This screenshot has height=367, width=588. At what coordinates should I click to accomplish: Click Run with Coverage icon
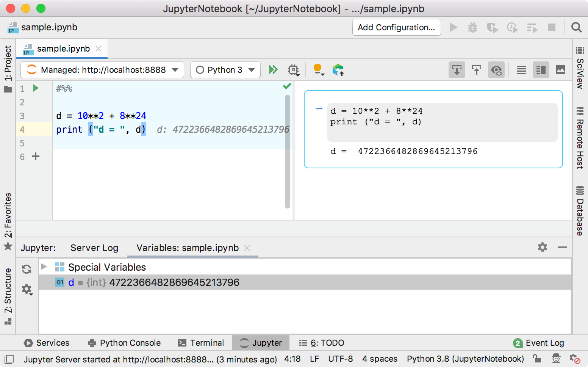(x=493, y=27)
